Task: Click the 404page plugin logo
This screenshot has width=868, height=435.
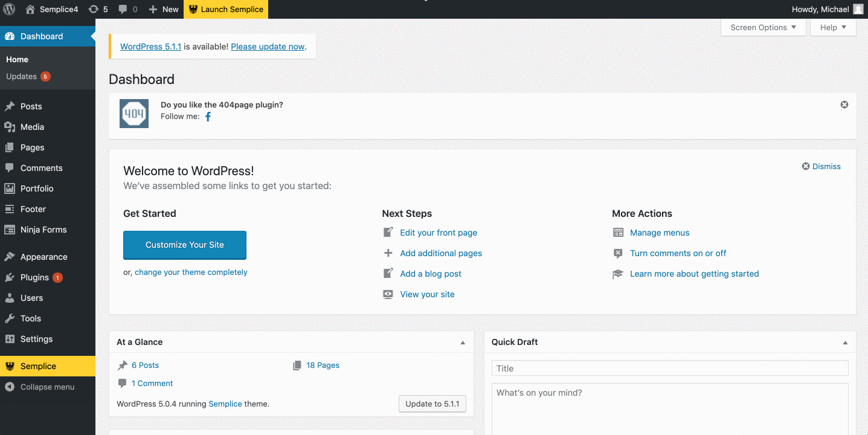Action: 134,114
